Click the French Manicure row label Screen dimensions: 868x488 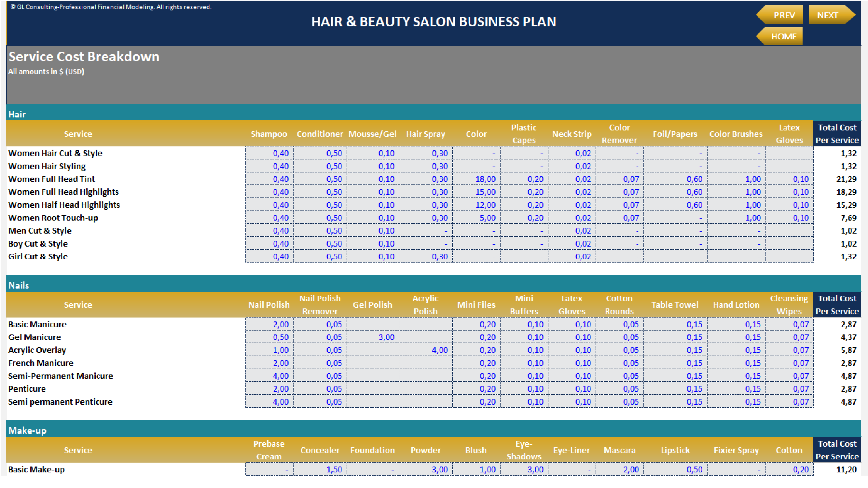[x=41, y=363]
